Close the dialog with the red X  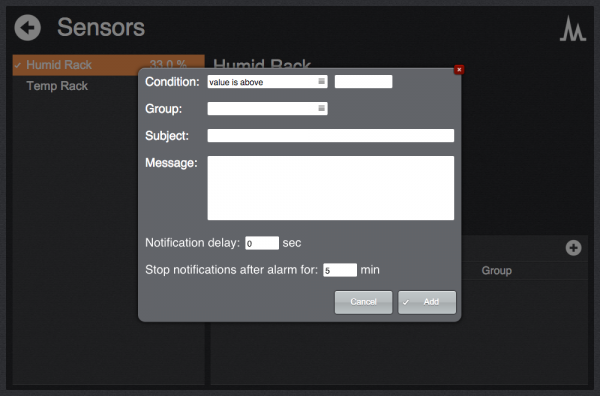tap(459, 70)
